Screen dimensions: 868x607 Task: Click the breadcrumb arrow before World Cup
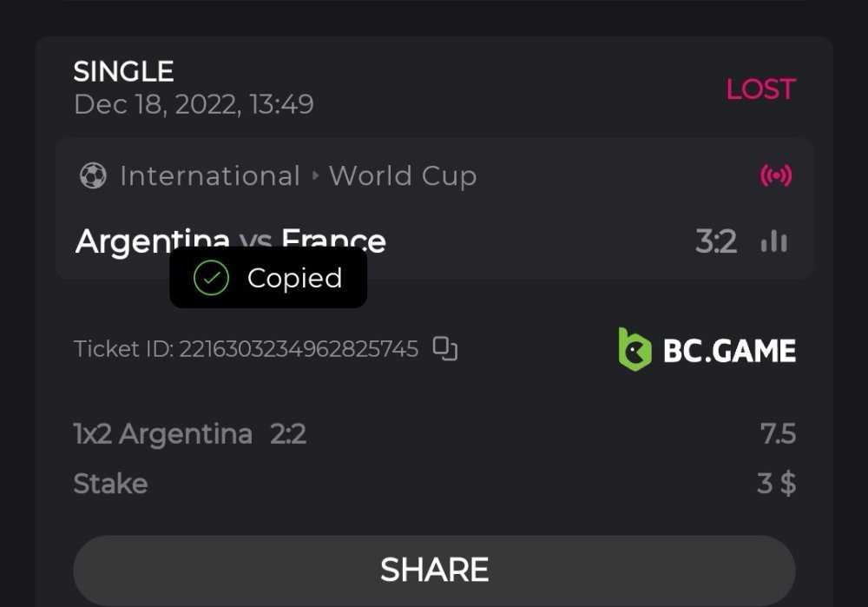coord(314,176)
